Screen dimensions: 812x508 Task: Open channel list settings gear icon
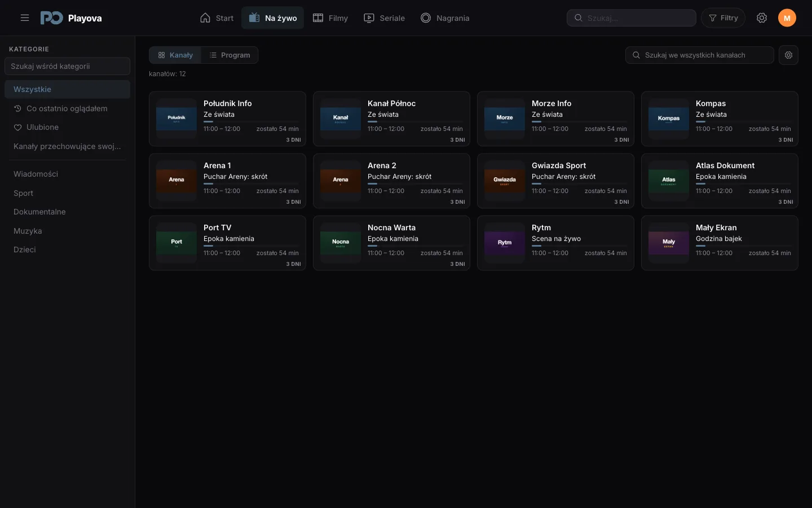click(788, 55)
